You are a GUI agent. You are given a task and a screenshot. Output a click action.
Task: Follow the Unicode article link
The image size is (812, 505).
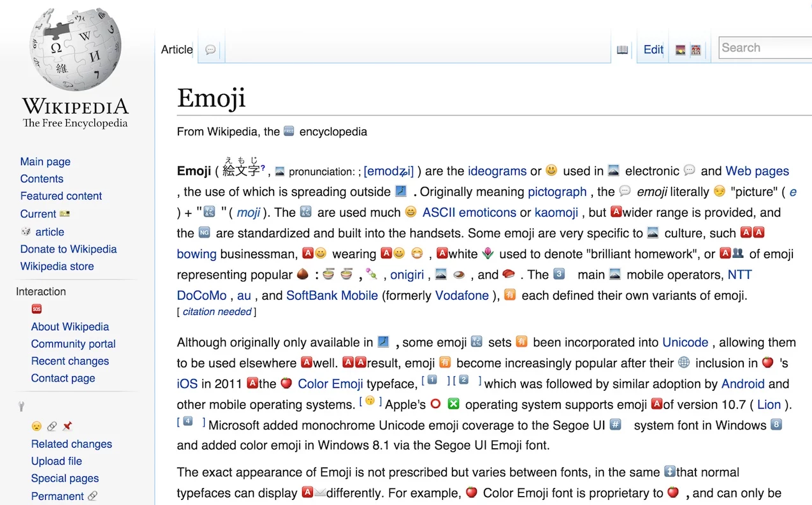click(x=685, y=342)
